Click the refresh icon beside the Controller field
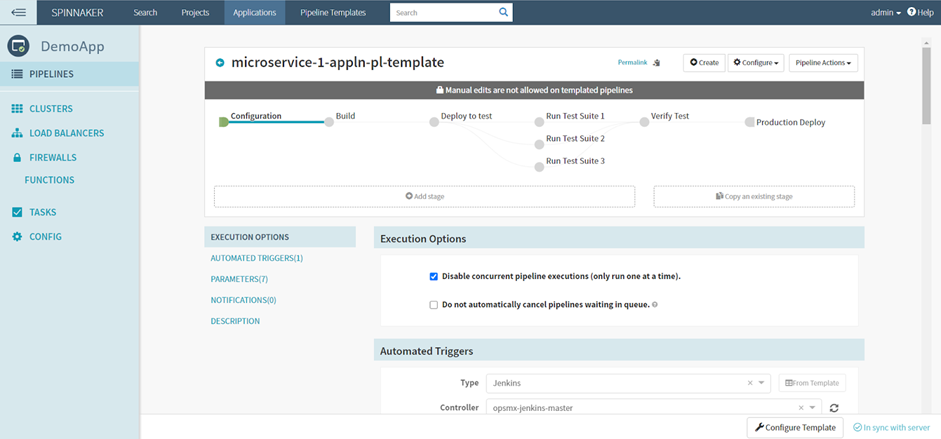Image resolution: width=941 pixels, height=439 pixels. click(x=834, y=408)
